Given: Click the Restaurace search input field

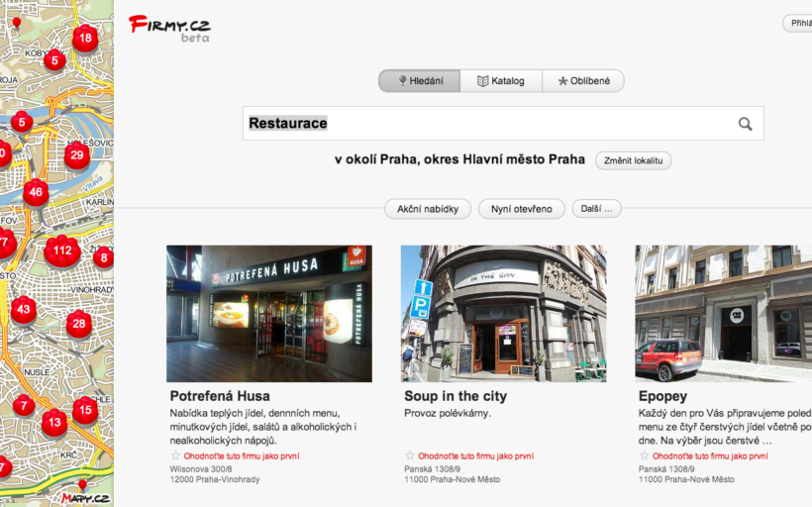Looking at the screenshot, I should [485, 124].
